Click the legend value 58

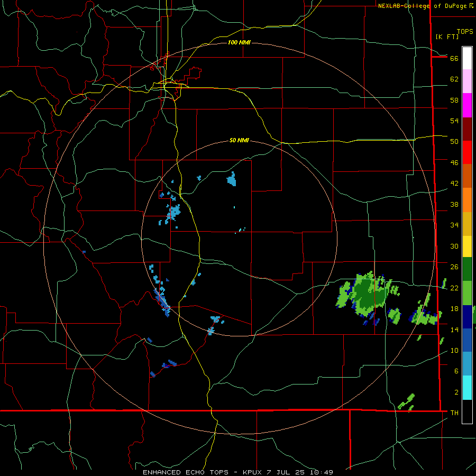click(x=454, y=100)
